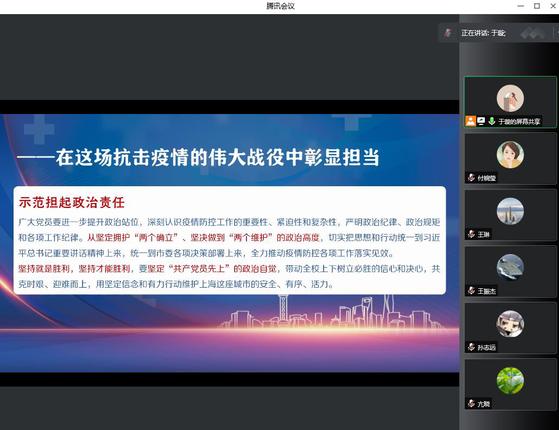Click the shared slide title '在这场抗击疫情的伟大战役中彰显担当'
The height and width of the screenshot is (430, 559).
click(x=217, y=157)
